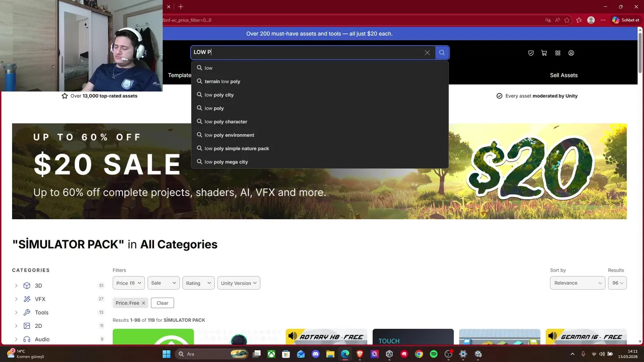Select suggestion 'low poly city'
The height and width of the screenshot is (362, 644).
click(320, 95)
